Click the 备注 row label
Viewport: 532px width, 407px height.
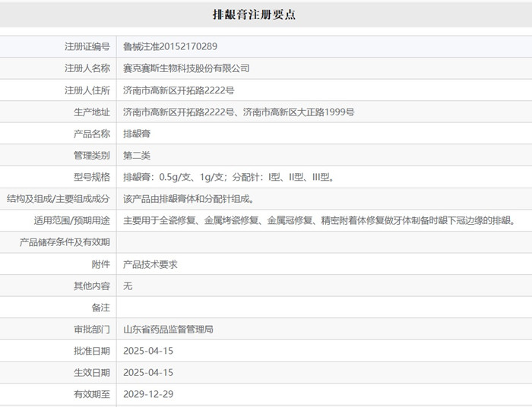(100, 308)
